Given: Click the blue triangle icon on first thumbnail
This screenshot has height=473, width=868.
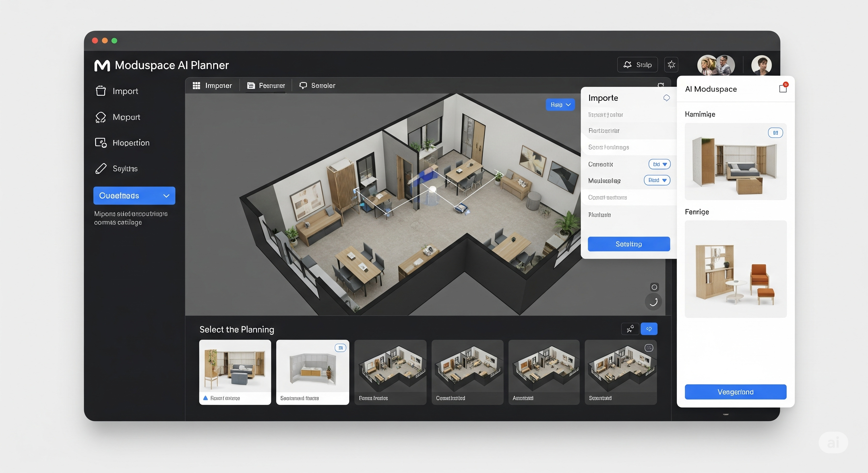Looking at the screenshot, I should [205, 398].
